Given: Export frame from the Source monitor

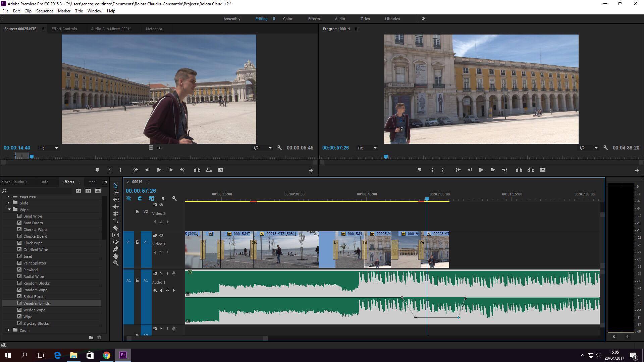Looking at the screenshot, I should coord(220,170).
